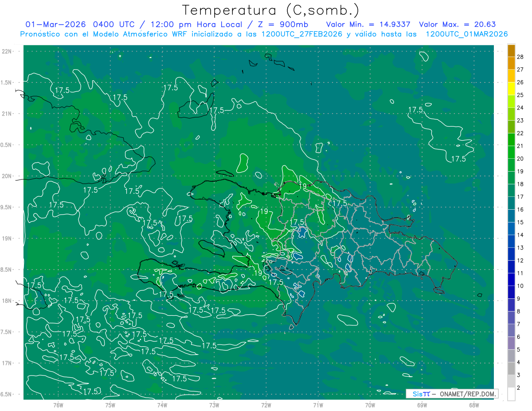The height and width of the screenshot is (411, 532).
Task: Click the "22N" latitude axis label
Action: 7,51
